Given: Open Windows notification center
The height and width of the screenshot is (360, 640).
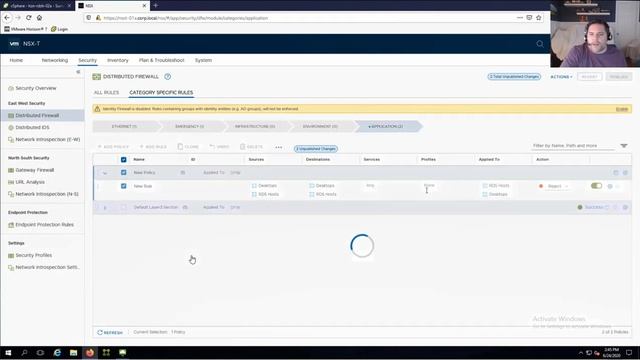Looking at the screenshot, I should tap(629, 353).
